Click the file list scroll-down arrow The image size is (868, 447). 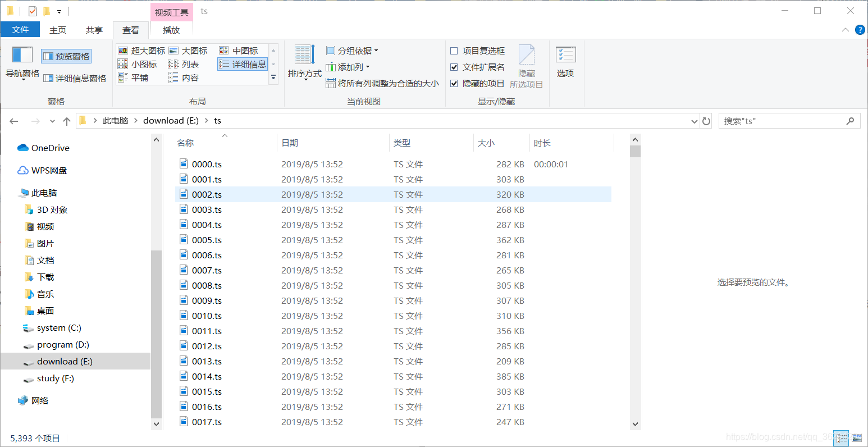[635, 424]
